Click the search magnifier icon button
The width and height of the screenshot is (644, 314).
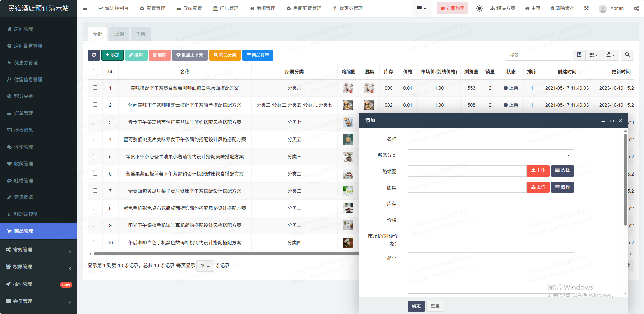point(627,55)
